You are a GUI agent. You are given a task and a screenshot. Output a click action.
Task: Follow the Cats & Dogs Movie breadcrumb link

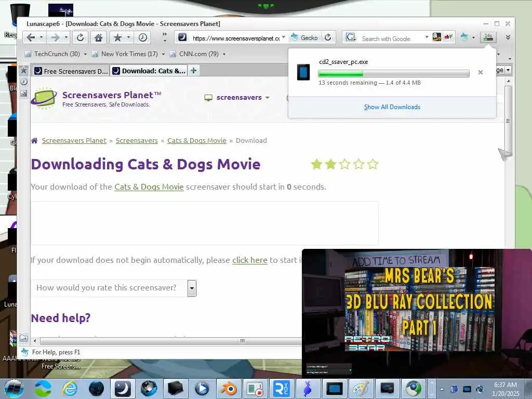point(197,140)
